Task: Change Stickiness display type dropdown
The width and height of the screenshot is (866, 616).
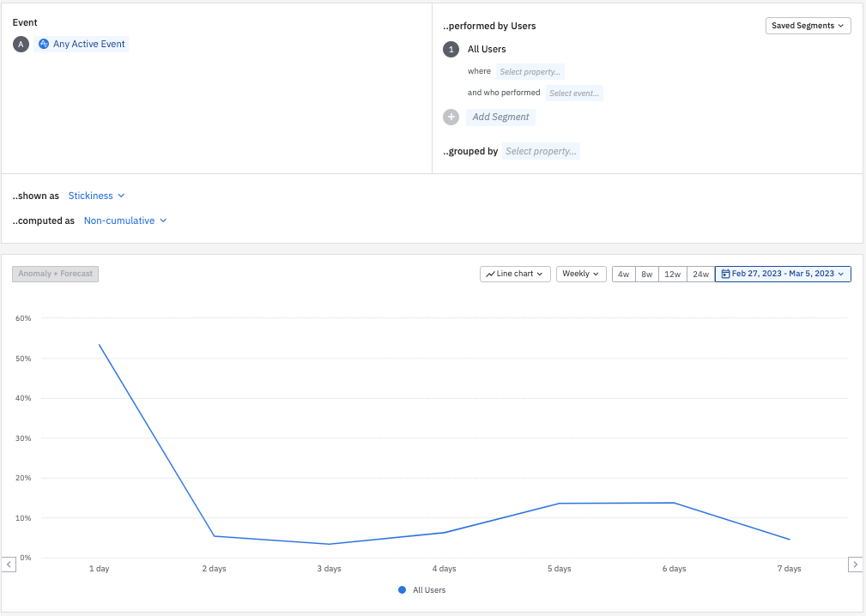Action: [96, 196]
